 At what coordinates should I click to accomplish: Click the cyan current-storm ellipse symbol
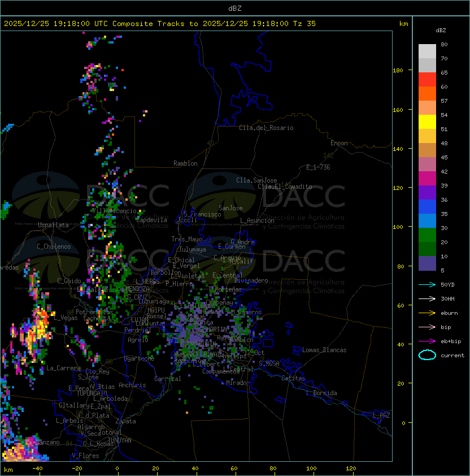[427, 355]
